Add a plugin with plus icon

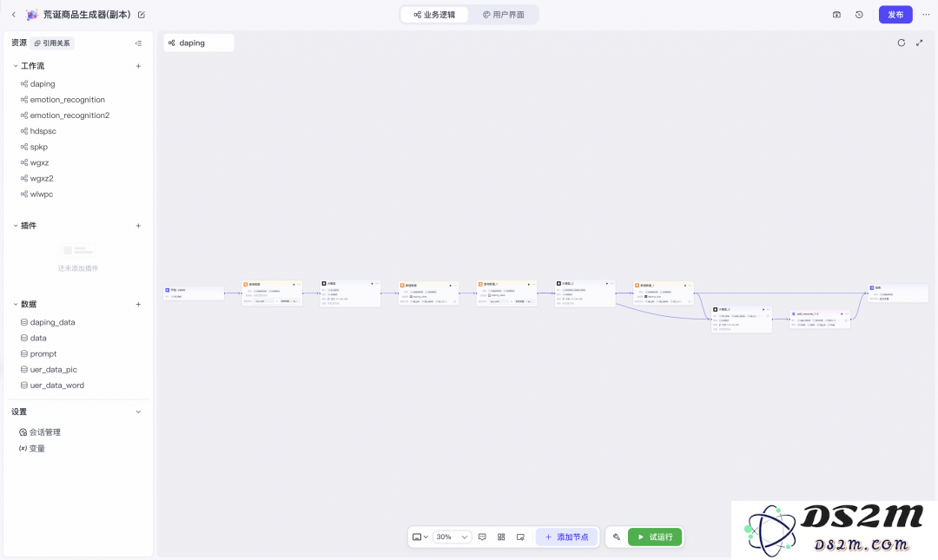138,226
